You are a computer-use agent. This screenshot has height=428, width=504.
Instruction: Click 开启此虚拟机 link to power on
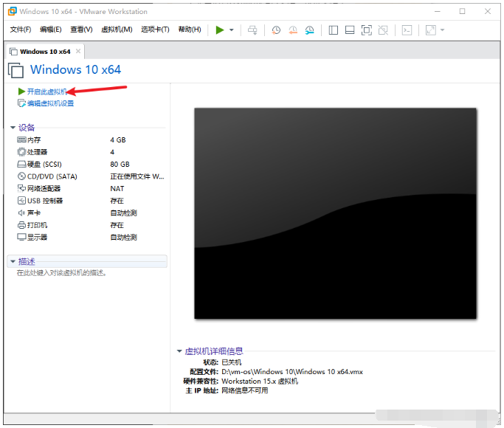coord(46,92)
